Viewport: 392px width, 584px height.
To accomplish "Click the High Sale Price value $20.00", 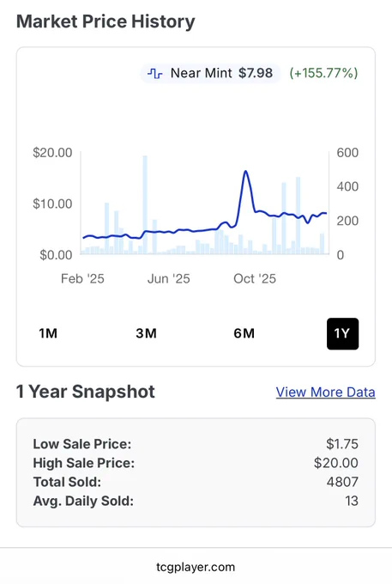I will (x=336, y=463).
